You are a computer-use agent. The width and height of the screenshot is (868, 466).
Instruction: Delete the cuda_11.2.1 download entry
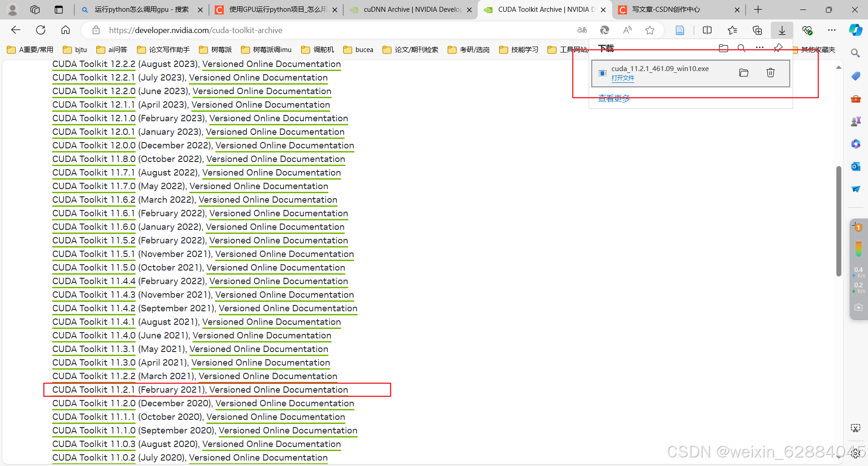771,73
